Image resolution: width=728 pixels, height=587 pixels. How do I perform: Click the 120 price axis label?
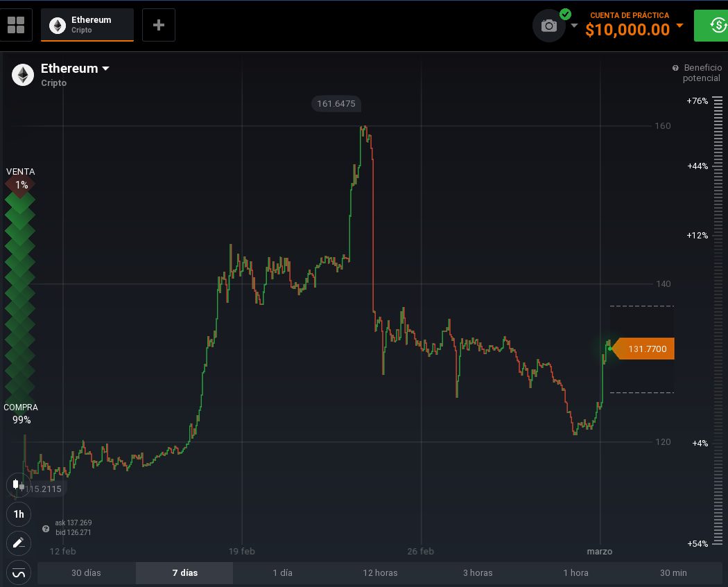(663, 441)
